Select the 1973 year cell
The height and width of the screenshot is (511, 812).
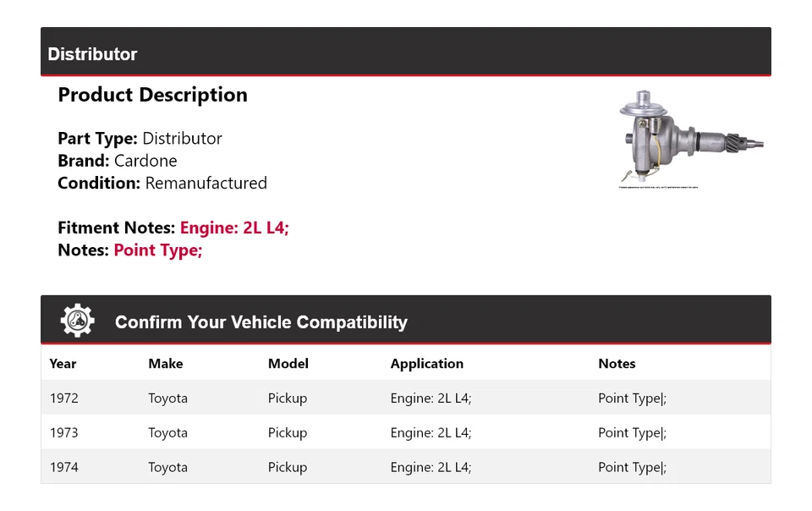[x=63, y=433]
